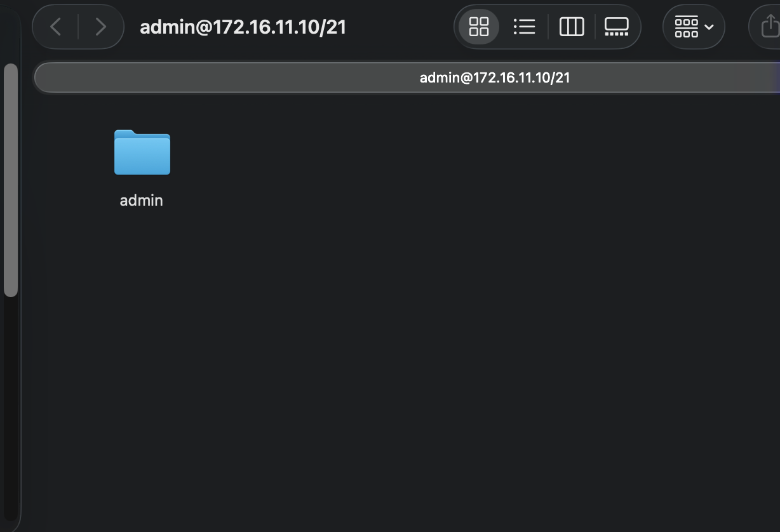Image resolution: width=780 pixels, height=532 pixels.
Task: Switch to column view
Action: [x=571, y=27]
